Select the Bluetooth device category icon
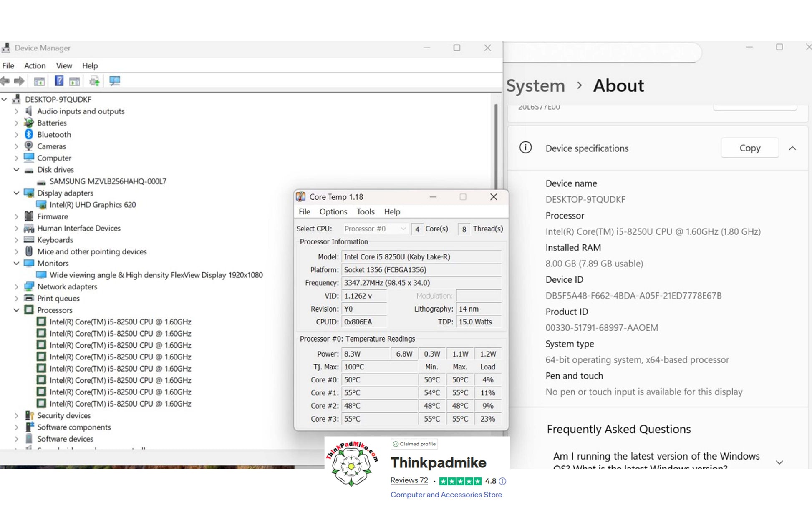This screenshot has height=510, width=812. (x=28, y=134)
